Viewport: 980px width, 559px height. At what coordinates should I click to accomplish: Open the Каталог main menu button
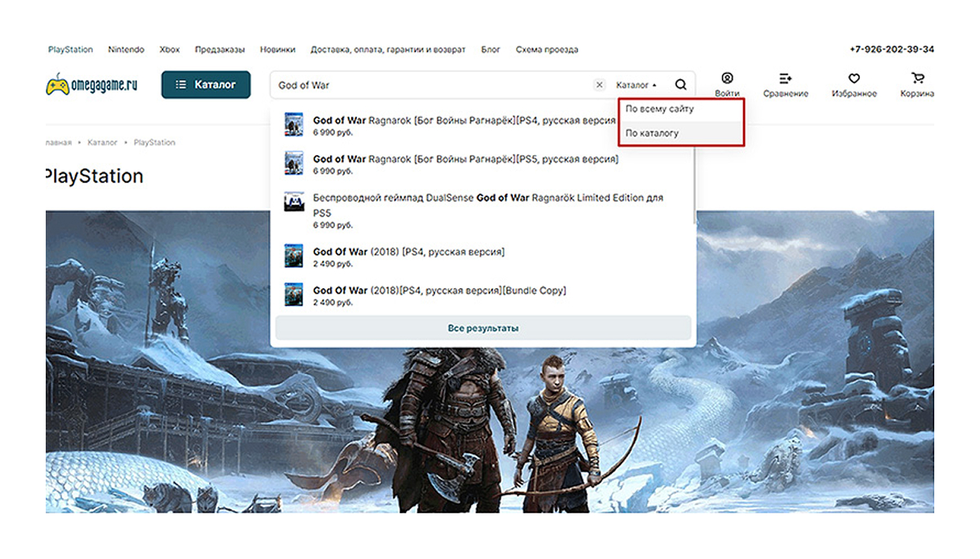pos(206,85)
